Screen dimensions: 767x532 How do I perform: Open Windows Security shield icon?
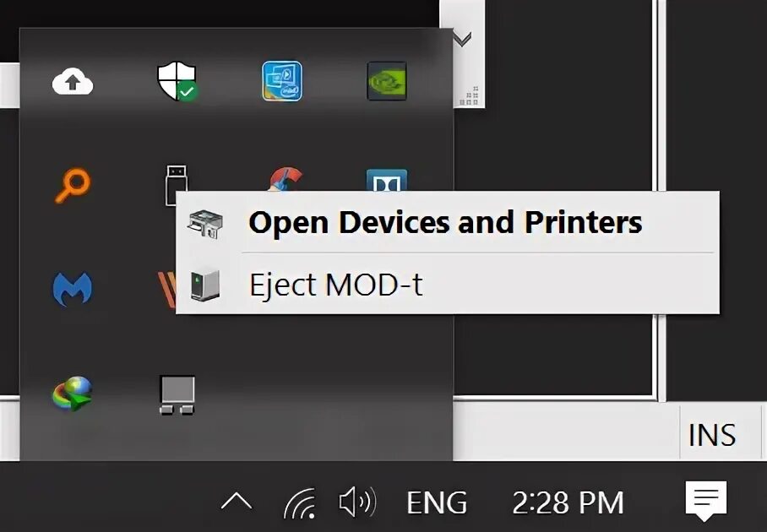tap(177, 81)
